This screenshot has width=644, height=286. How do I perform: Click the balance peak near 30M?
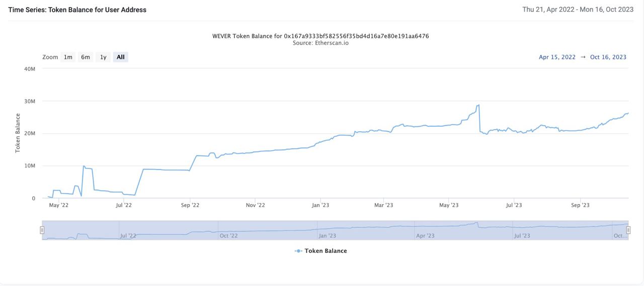[x=478, y=105]
